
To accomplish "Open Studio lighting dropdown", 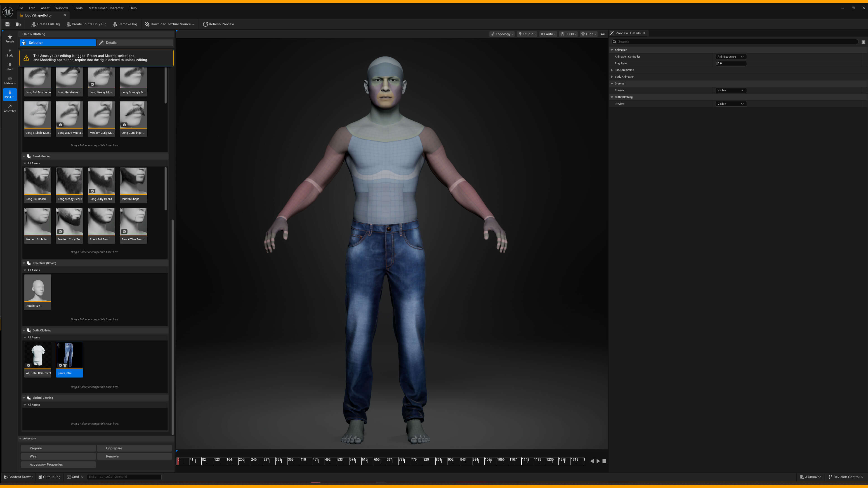I will click(x=527, y=34).
